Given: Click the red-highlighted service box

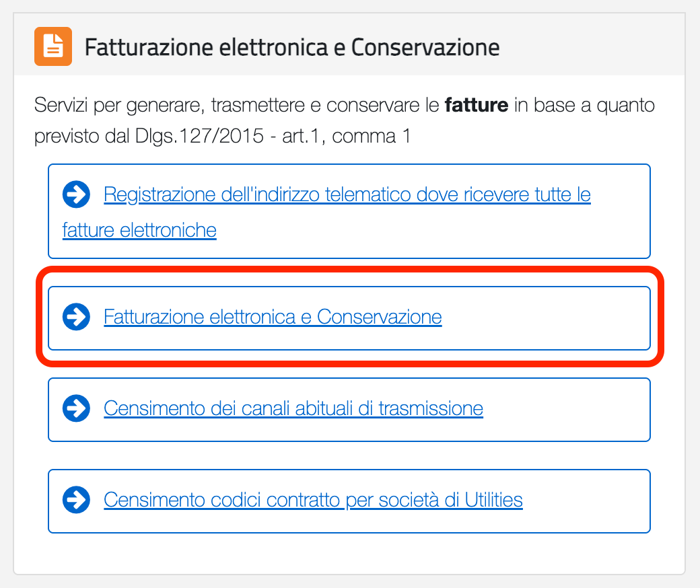Looking at the screenshot, I should click(x=349, y=317).
